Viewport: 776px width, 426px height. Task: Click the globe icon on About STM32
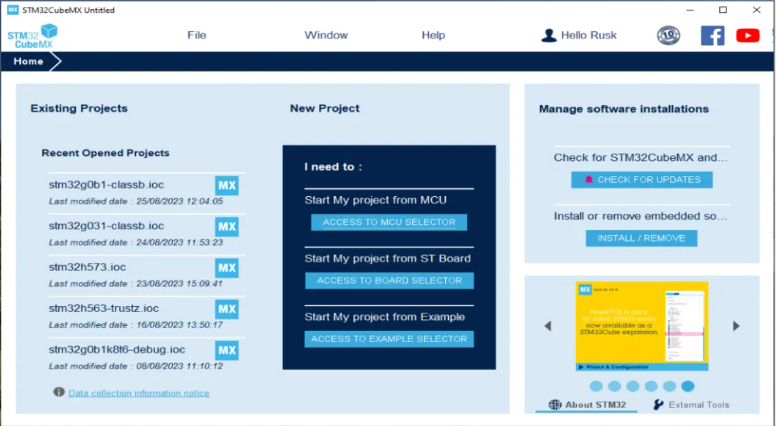pyautogui.click(x=555, y=405)
